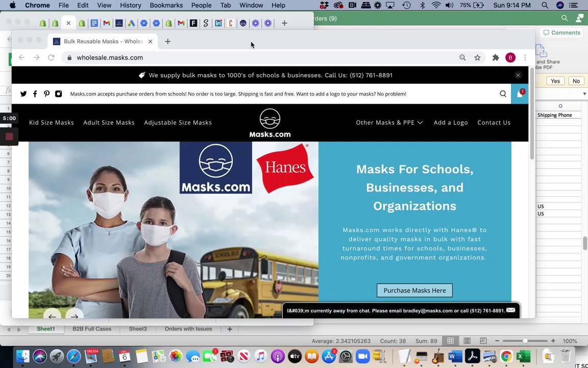Reload the wholesale.masks.com page
The width and height of the screenshot is (588, 368).
pyautogui.click(x=52, y=57)
